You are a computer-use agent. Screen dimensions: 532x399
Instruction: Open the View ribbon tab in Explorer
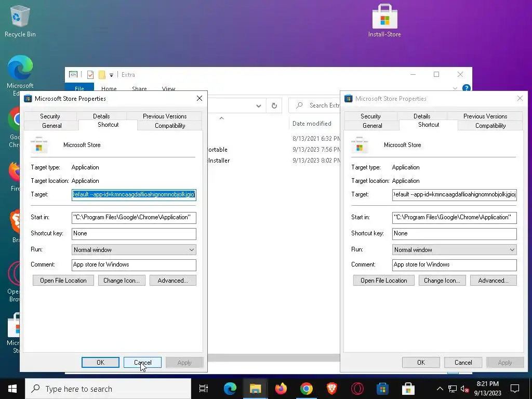pyautogui.click(x=168, y=88)
